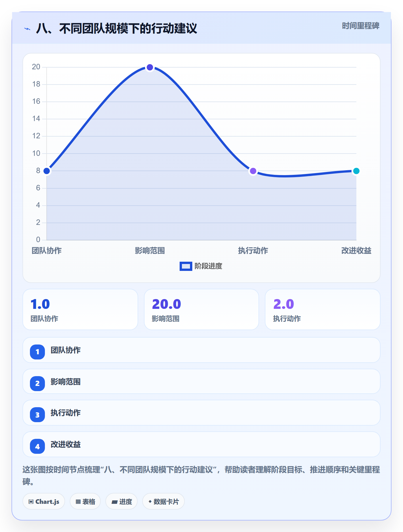Click the x-axis label 影响范围

click(150, 251)
